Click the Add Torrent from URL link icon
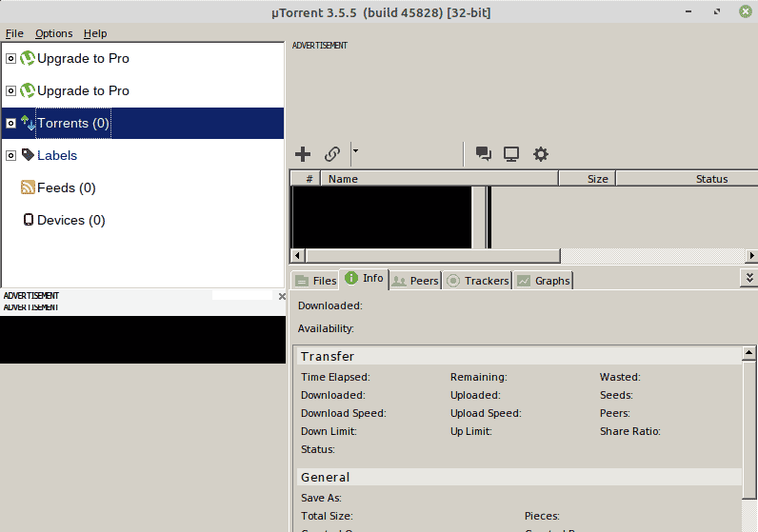 (332, 154)
